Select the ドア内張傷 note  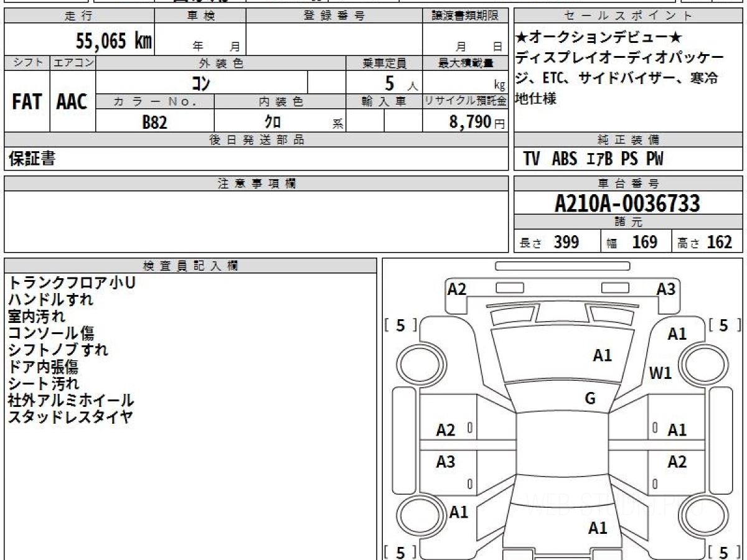point(44,367)
